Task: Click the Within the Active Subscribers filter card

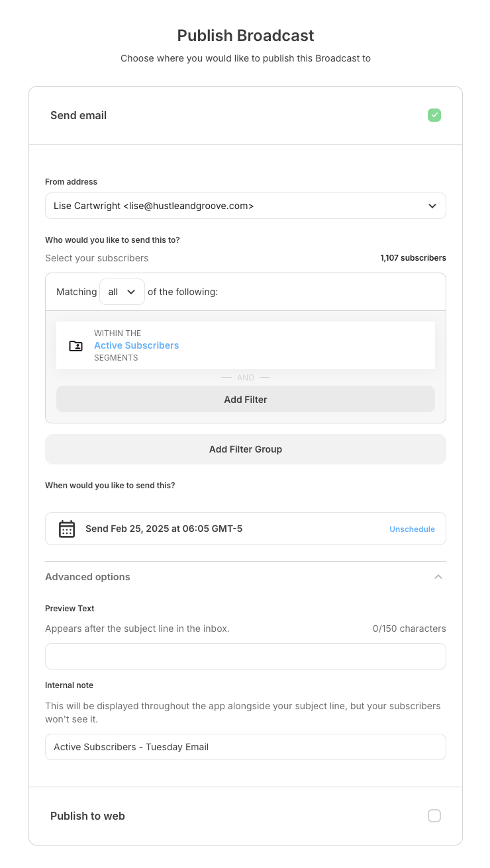Action: 246,345
